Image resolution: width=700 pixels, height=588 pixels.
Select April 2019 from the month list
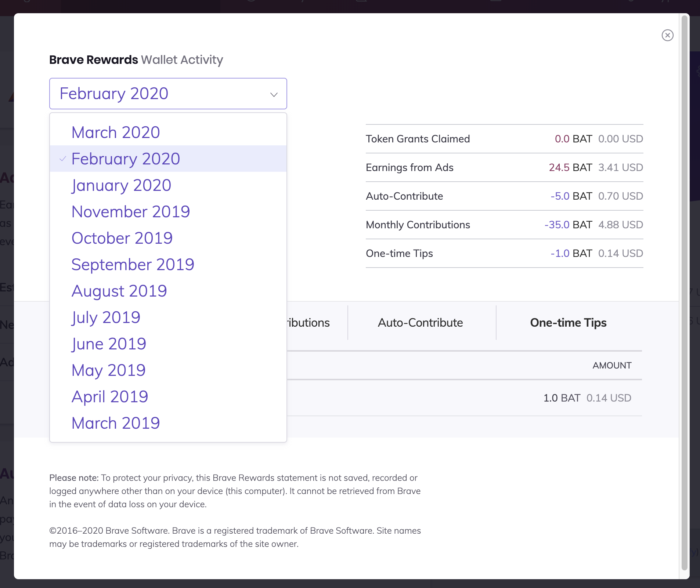[110, 396]
